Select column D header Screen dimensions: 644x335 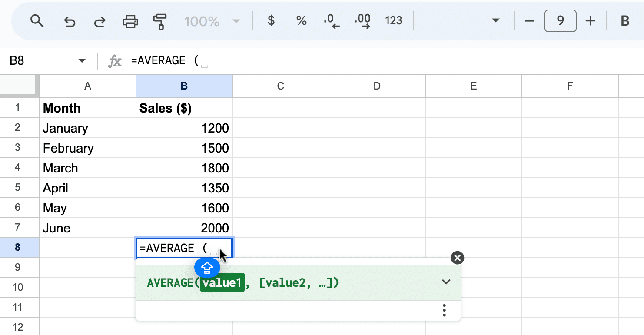[x=377, y=86]
